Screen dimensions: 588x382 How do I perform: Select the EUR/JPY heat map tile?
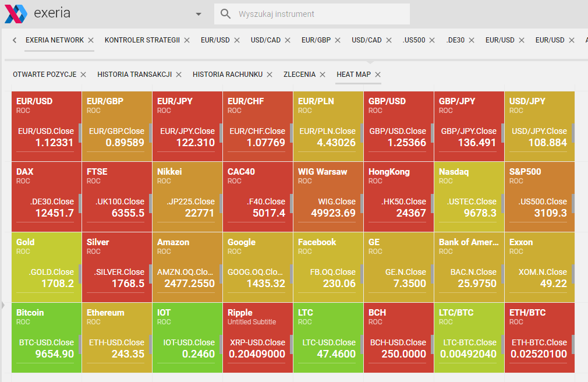(x=187, y=126)
